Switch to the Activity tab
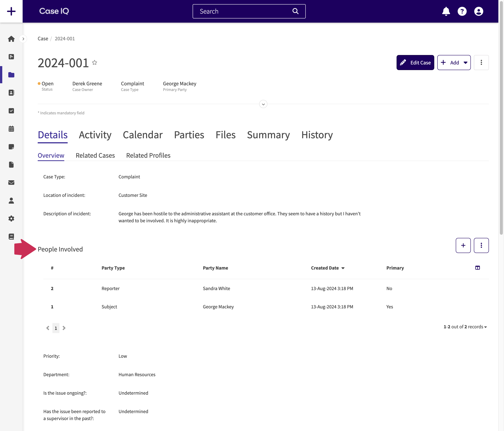Viewport: 504px width, 431px height. click(x=95, y=135)
